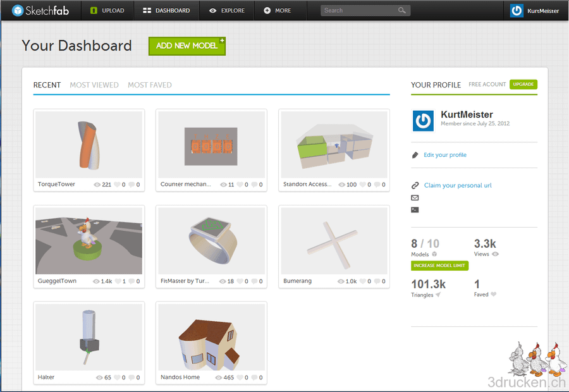
Task: Switch to the MOST FAVED tab
Action: [x=149, y=85]
